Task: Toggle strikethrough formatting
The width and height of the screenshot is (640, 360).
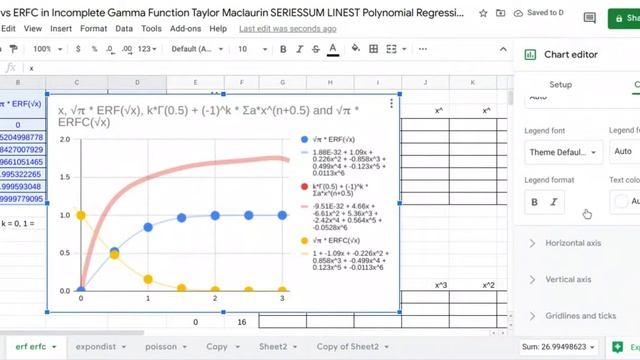Action: [316, 49]
